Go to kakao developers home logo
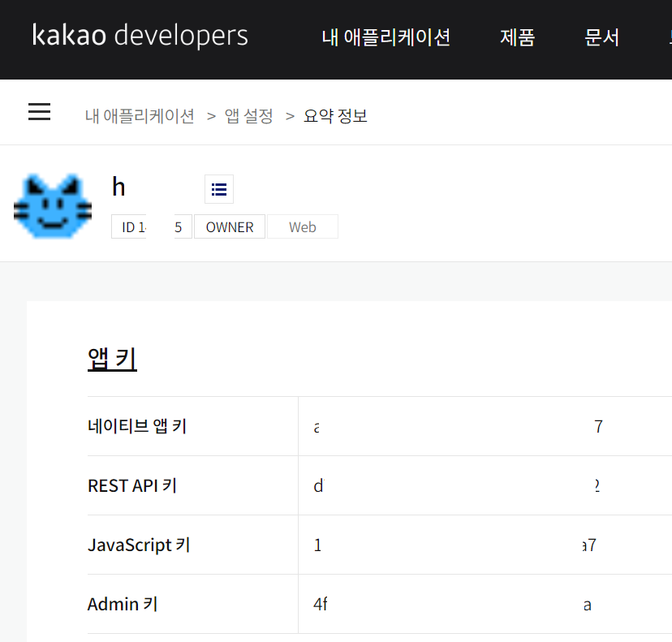672x642 pixels. tap(140, 35)
